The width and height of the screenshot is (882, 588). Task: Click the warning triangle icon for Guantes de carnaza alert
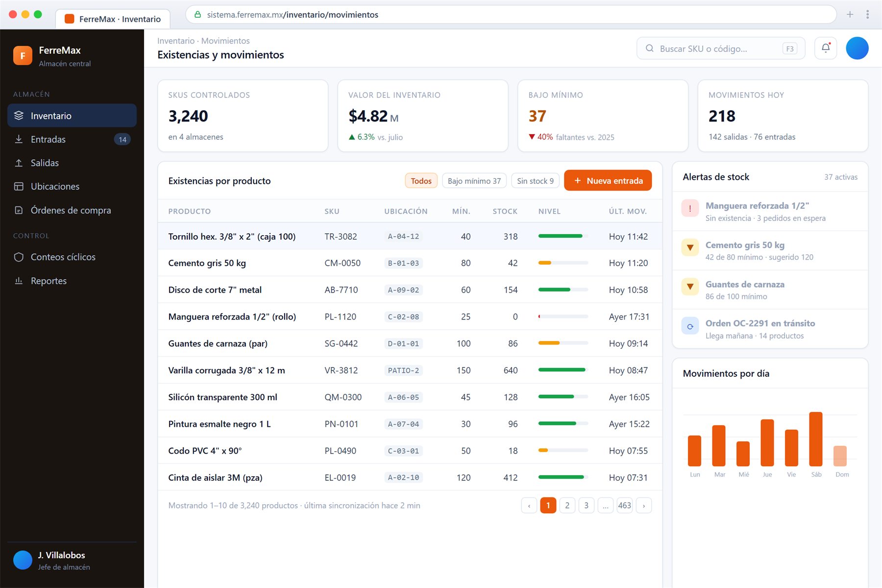(690, 287)
